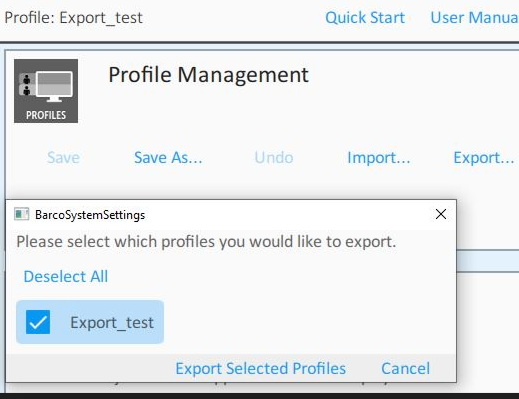Choose Save As... for the profile
Screen dimensions: 519x399
coord(168,157)
